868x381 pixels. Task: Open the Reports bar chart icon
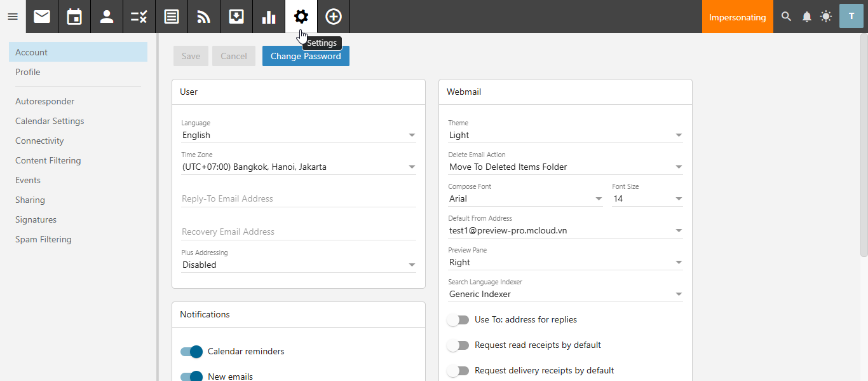pyautogui.click(x=269, y=17)
